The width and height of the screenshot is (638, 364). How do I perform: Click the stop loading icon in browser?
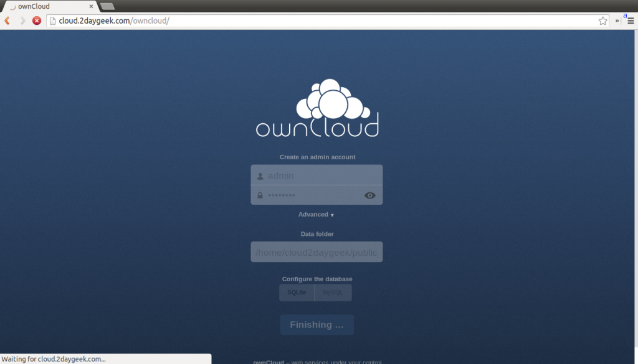point(36,20)
